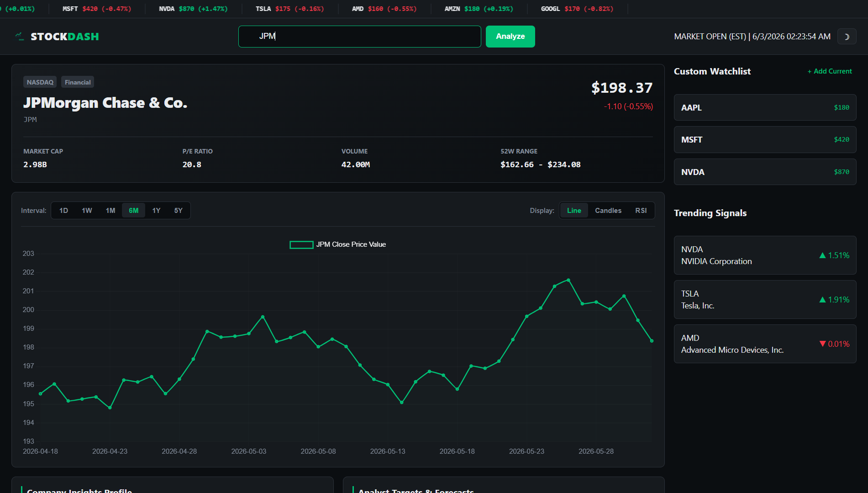This screenshot has height=493, width=868.
Task: Click the market open date-time status
Action: point(752,37)
